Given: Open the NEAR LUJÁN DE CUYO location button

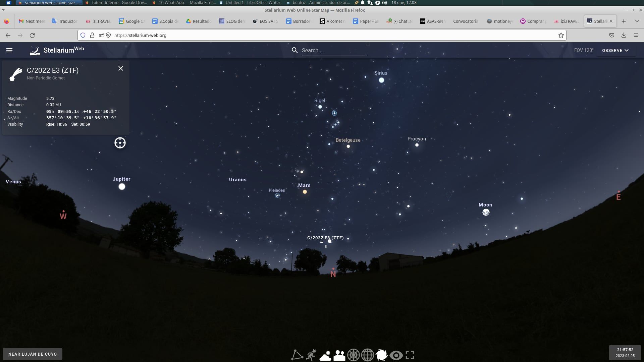Looking at the screenshot, I should coord(32,354).
